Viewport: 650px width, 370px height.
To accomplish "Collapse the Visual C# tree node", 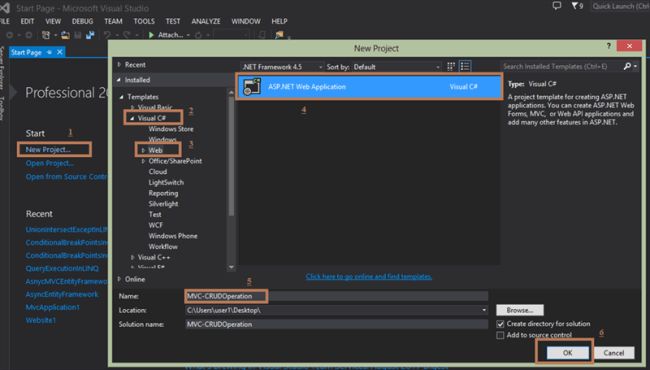I will 132,118.
